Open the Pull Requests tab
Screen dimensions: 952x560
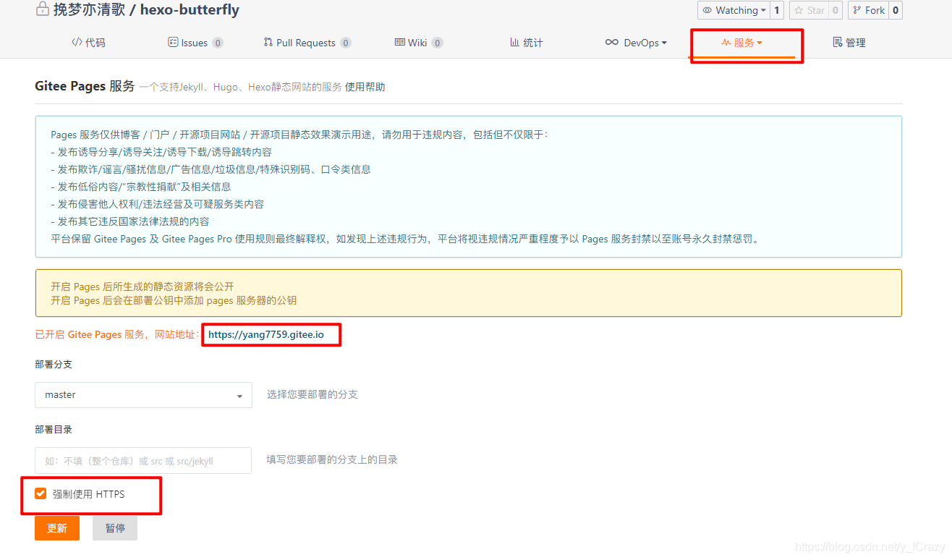[307, 43]
